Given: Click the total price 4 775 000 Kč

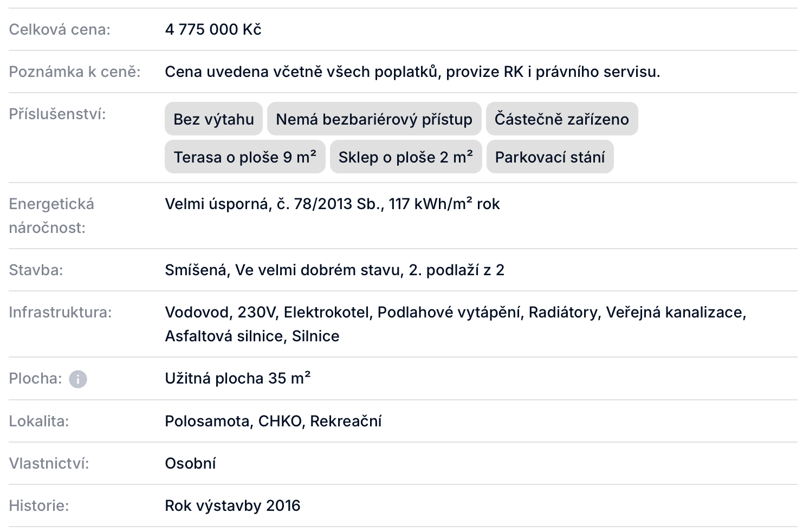Looking at the screenshot, I should [x=213, y=29].
